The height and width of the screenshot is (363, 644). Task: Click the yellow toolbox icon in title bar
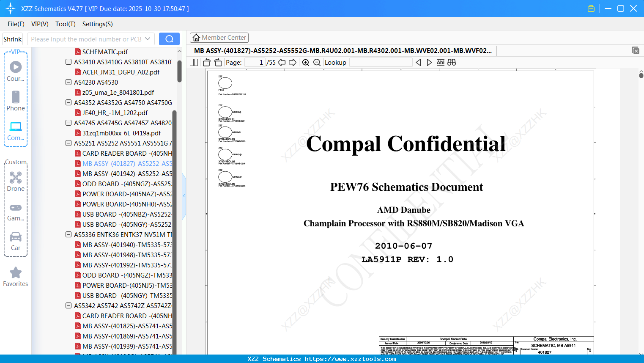591,8
